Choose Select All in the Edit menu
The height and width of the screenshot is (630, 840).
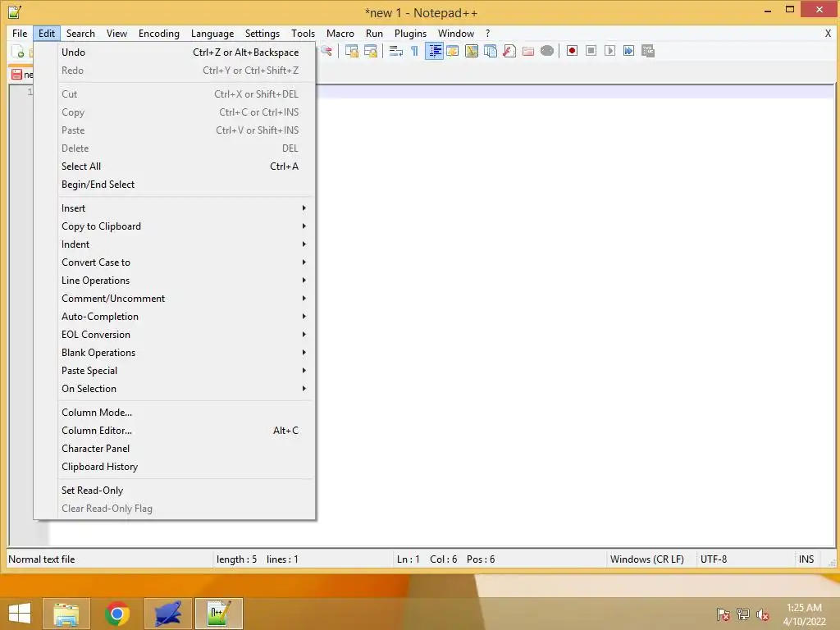point(185,167)
